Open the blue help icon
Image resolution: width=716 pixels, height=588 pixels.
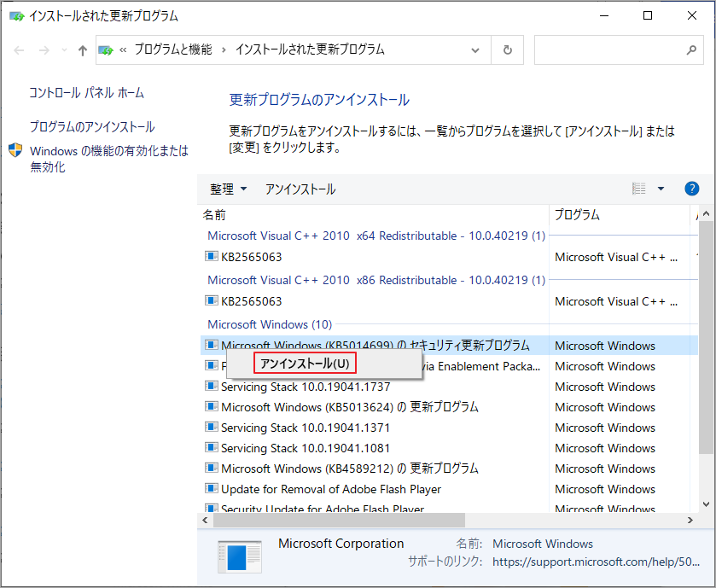(x=692, y=189)
